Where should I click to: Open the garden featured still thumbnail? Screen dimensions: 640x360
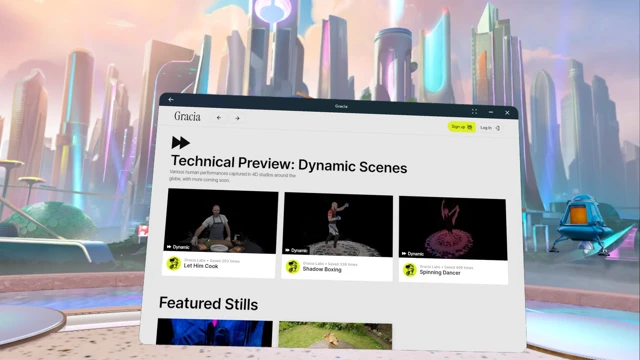pyautogui.click(x=335, y=336)
